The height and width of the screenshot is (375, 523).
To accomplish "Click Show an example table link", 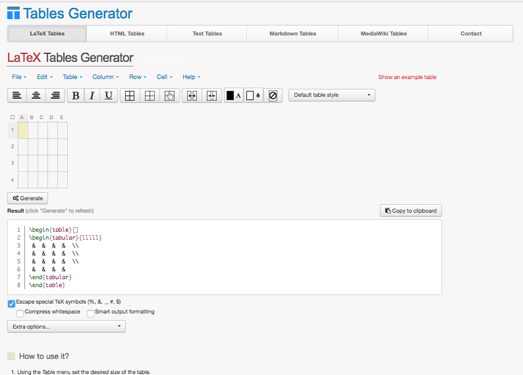I will pyautogui.click(x=407, y=77).
